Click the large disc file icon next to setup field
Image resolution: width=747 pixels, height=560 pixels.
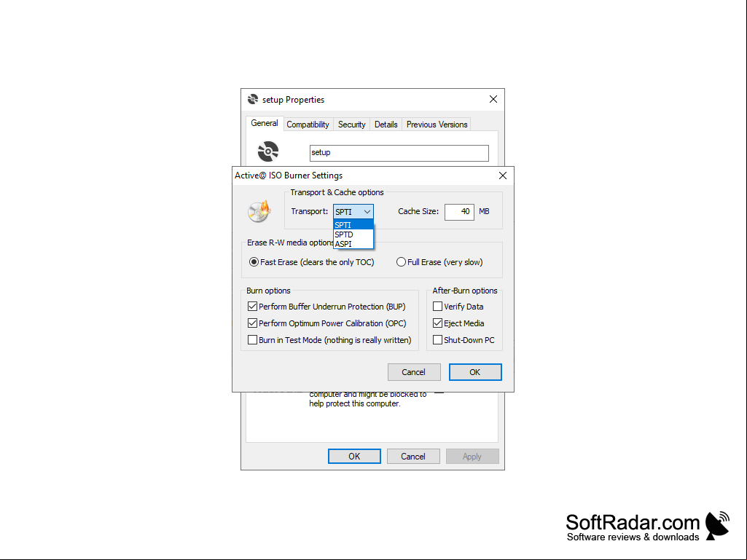(x=268, y=151)
